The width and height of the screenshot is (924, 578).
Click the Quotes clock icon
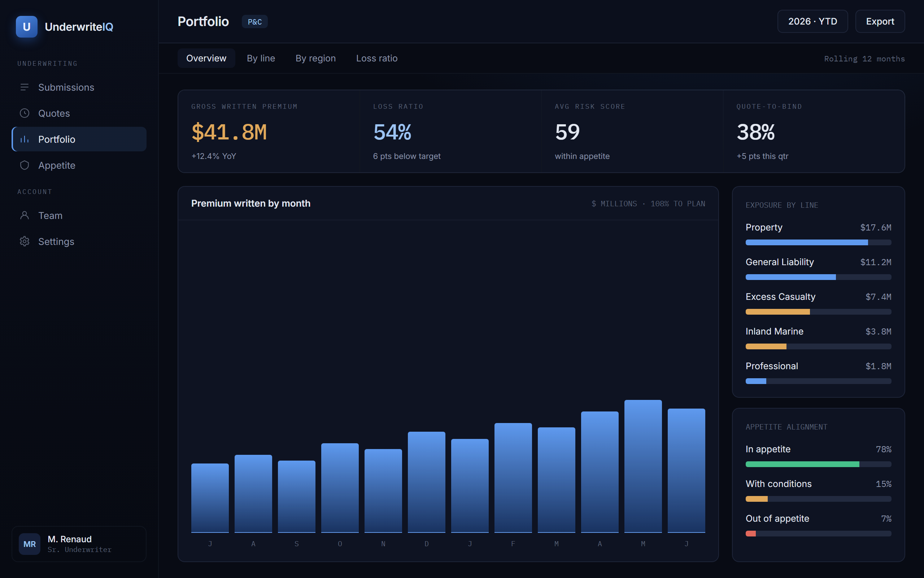coord(25,113)
